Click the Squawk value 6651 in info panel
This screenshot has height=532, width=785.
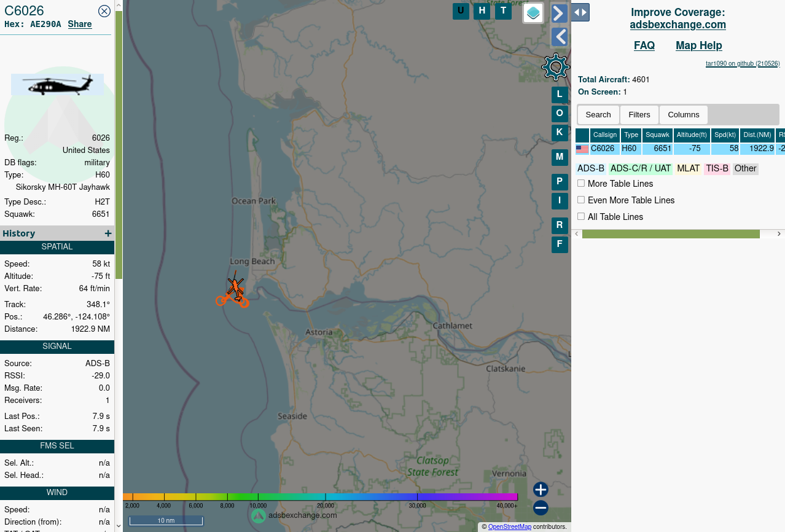pyautogui.click(x=101, y=214)
